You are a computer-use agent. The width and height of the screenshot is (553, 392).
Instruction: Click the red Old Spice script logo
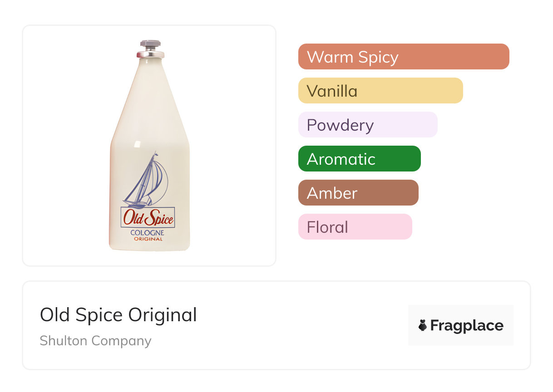(x=148, y=219)
